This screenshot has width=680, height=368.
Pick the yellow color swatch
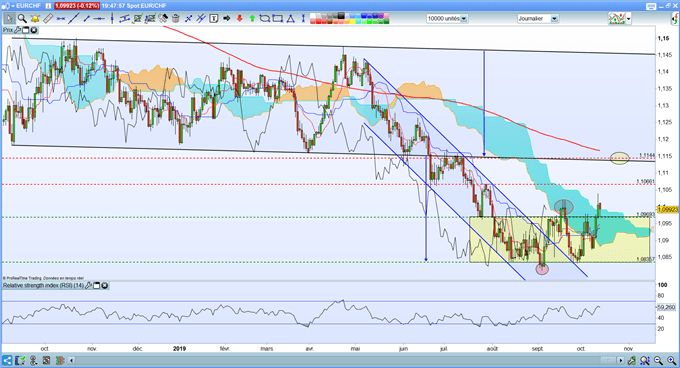352,21
